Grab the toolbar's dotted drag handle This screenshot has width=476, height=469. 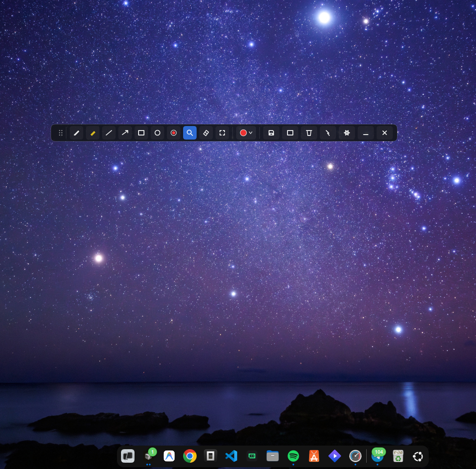[60, 133]
